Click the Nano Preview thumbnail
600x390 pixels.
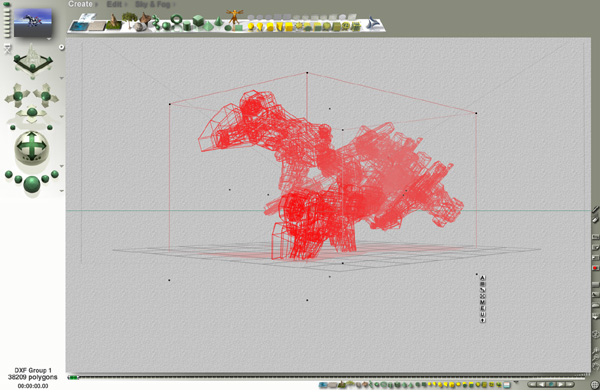pos(33,23)
